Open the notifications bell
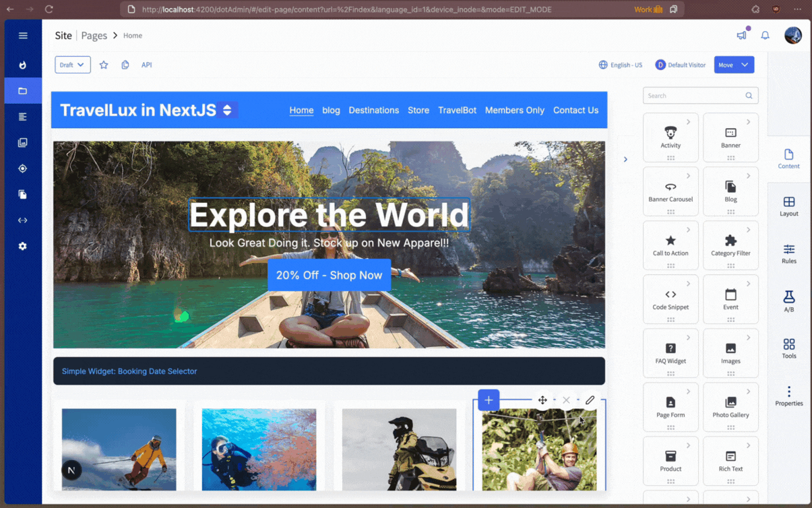 click(765, 36)
